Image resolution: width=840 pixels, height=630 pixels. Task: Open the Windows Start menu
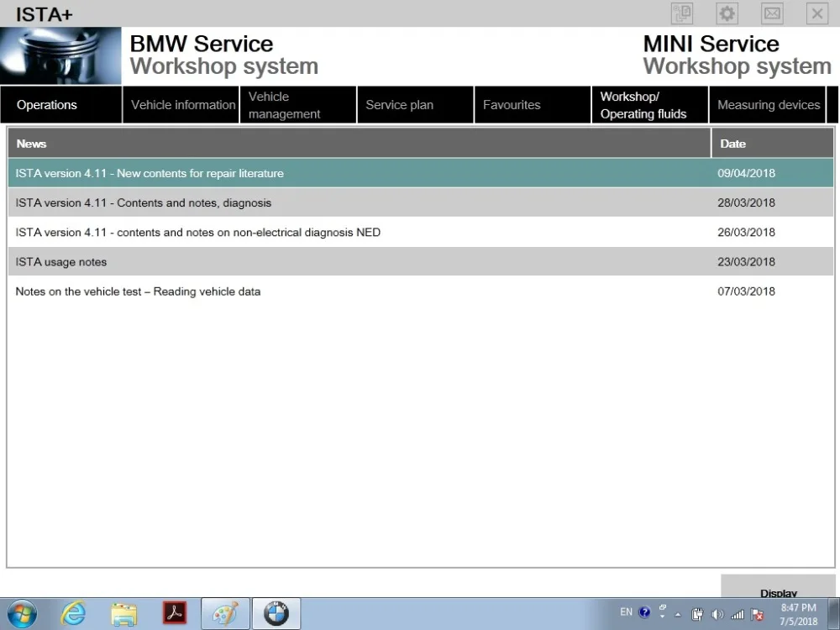click(22, 614)
